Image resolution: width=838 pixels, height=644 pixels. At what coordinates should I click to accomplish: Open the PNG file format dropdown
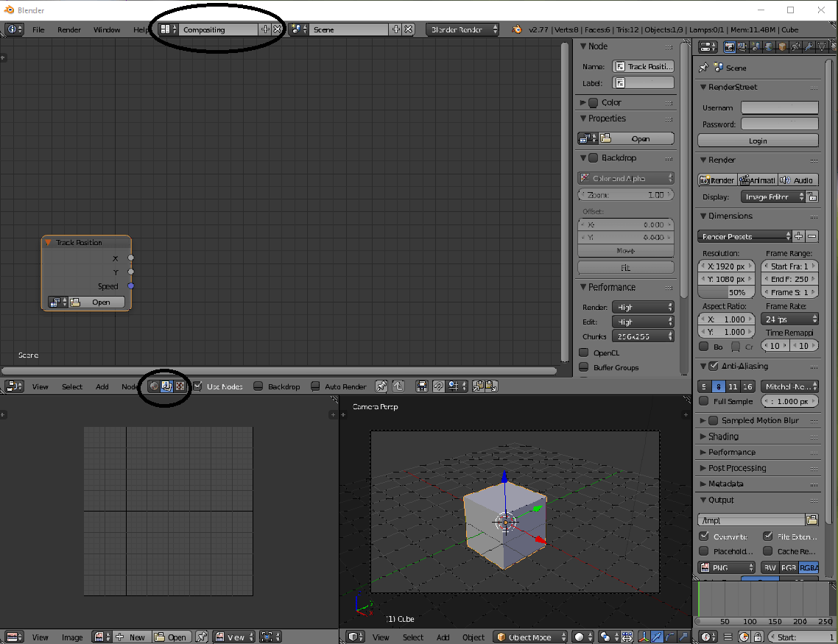(x=725, y=567)
